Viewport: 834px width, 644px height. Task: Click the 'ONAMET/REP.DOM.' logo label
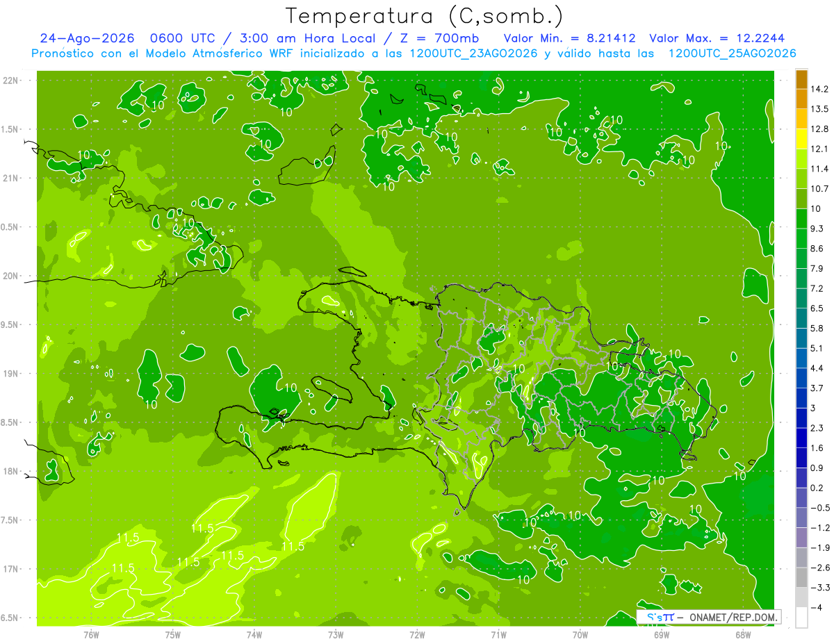[x=733, y=617]
